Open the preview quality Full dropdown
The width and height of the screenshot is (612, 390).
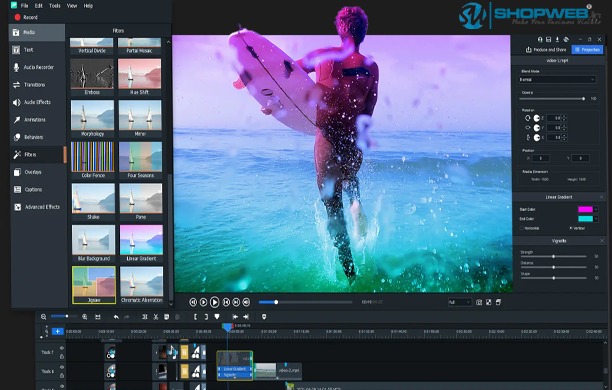click(460, 302)
